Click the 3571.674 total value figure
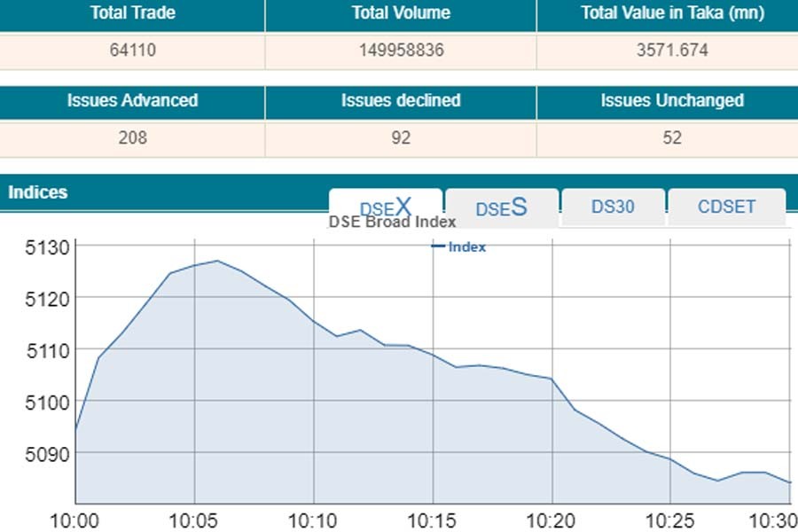This screenshot has width=798, height=532. tap(672, 51)
